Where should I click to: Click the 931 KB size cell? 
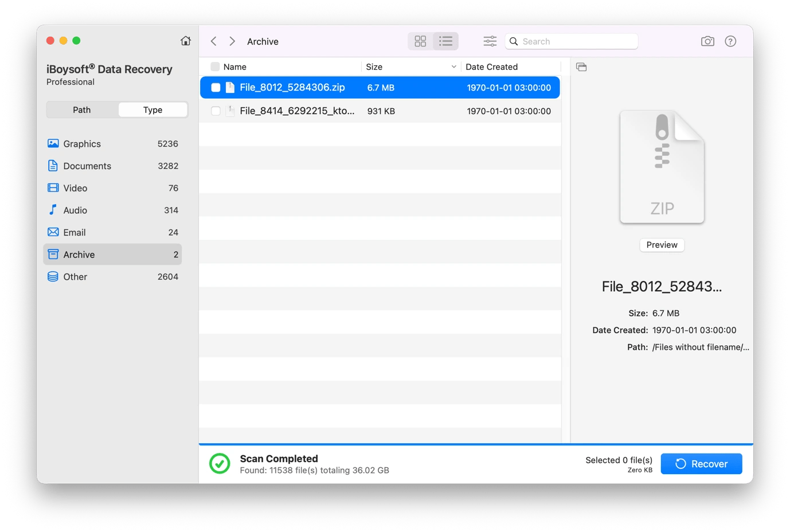click(381, 111)
